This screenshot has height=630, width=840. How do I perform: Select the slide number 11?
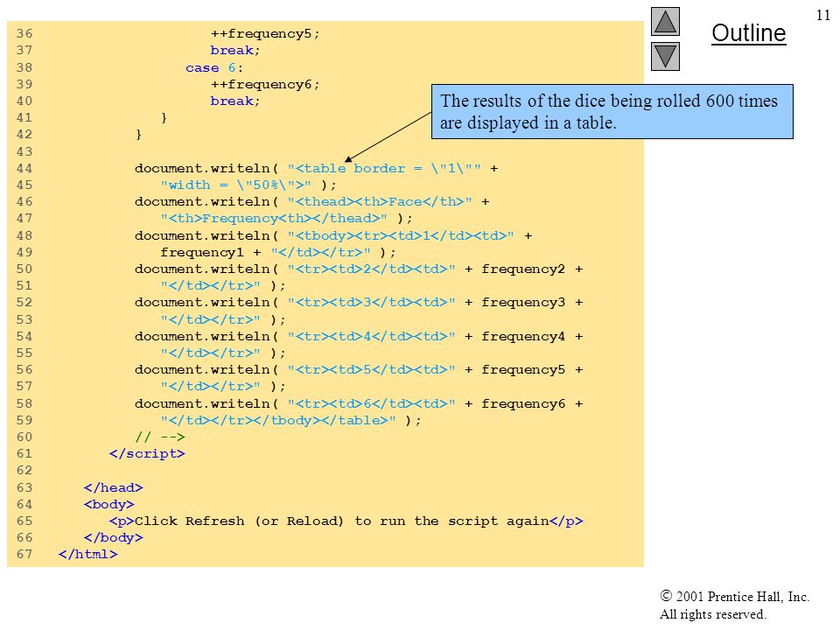tap(822, 15)
